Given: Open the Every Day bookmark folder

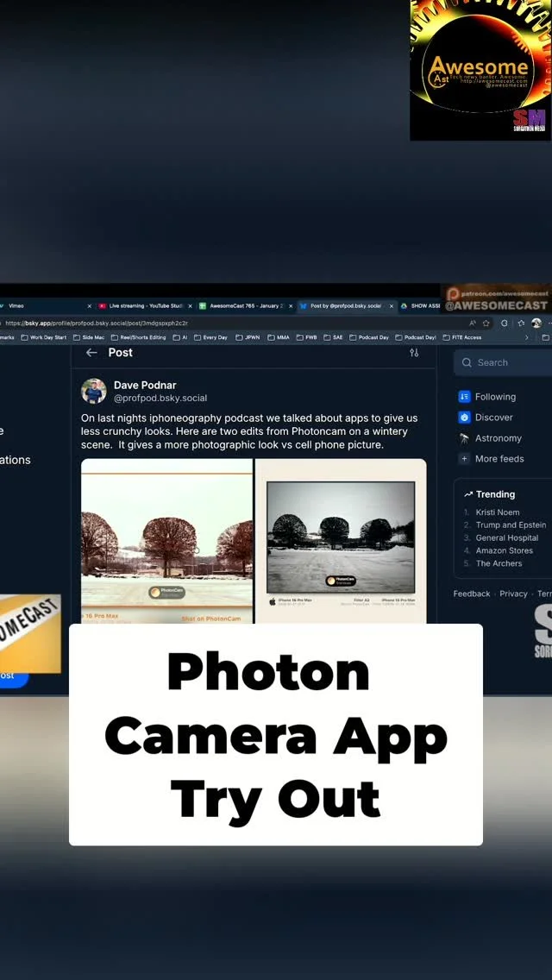Looking at the screenshot, I should pyautogui.click(x=210, y=337).
